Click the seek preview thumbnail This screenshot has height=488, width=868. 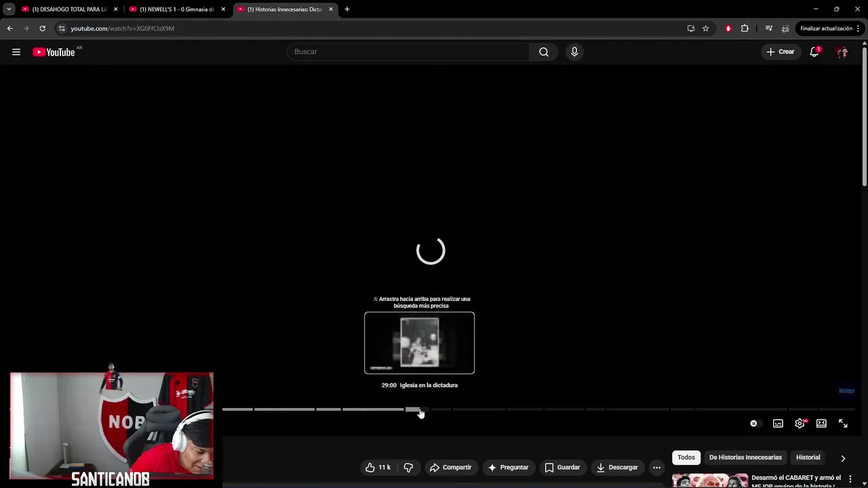(419, 343)
